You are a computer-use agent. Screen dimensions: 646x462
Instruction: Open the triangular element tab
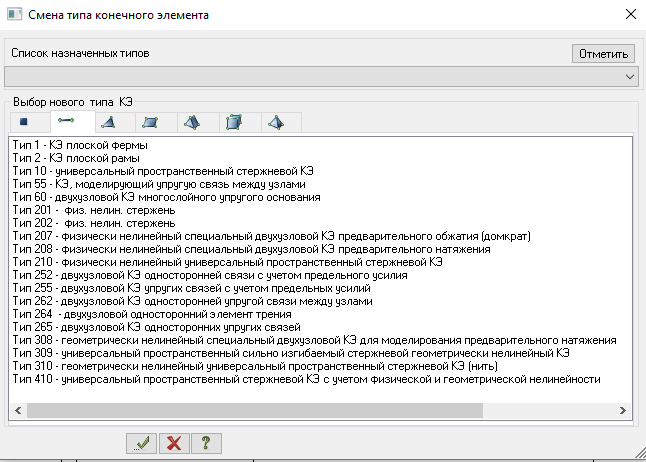[108, 122]
